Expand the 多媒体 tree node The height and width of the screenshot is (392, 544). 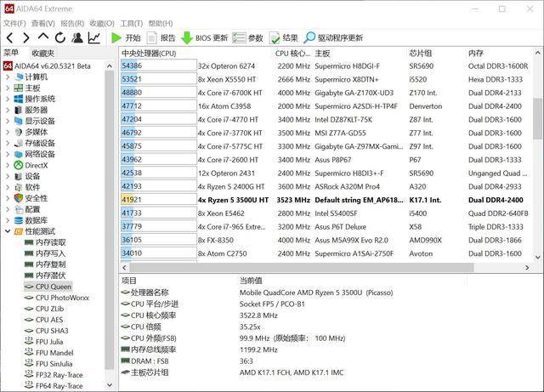8,133
